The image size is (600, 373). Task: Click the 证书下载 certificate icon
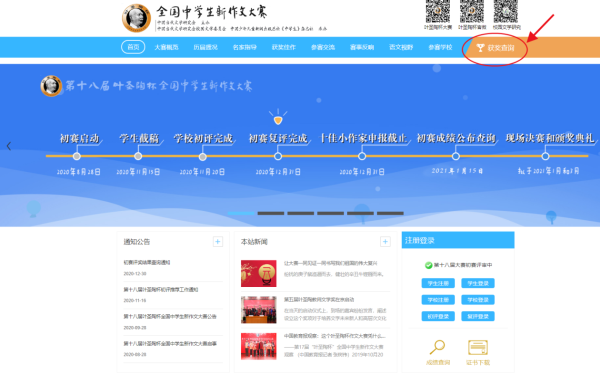(478, 347)
